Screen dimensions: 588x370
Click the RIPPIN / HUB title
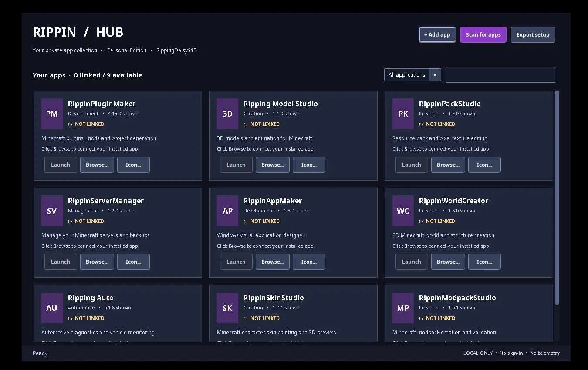pyautogui.click(x=78, y=32)
